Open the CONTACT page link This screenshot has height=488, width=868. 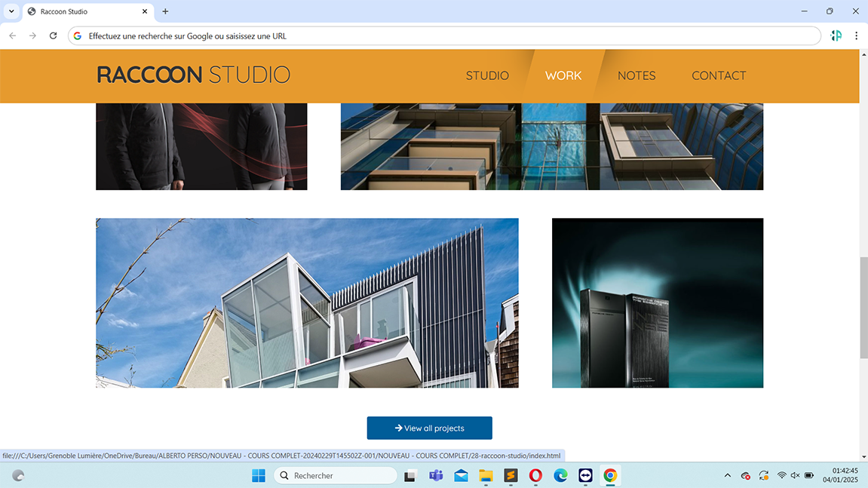[x=719, y=75]
